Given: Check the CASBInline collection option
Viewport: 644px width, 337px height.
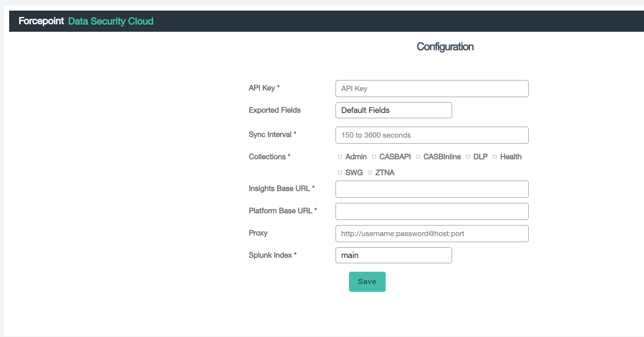Looking at the screenshot, I should [x=418, y=157].
